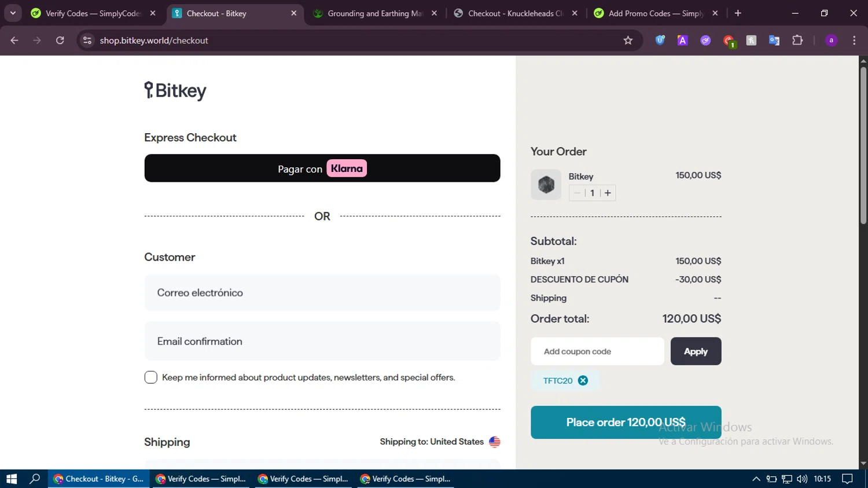
Task: Select Checkout - Bitkey taskbar window
Action: (x=99, y=479)
